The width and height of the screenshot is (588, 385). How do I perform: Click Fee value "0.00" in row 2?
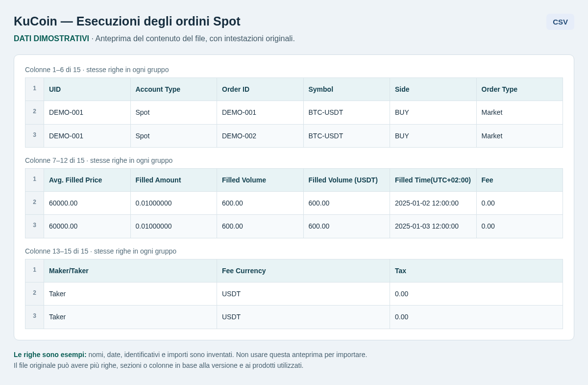point(520,203)
